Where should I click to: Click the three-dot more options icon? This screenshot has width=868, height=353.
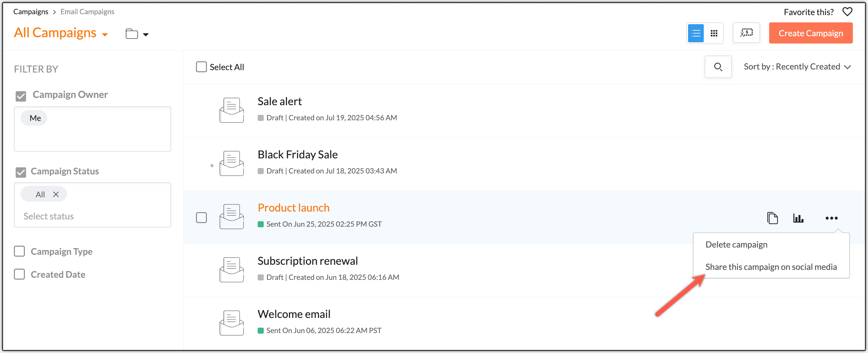click(x=831, y=218)
